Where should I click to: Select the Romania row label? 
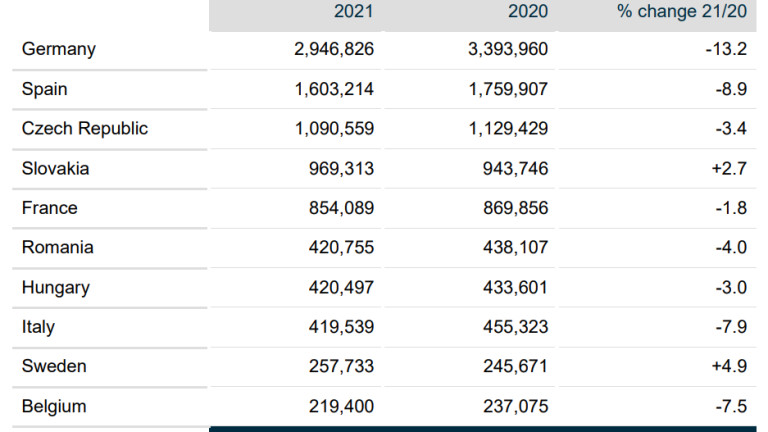click(58, 247)
